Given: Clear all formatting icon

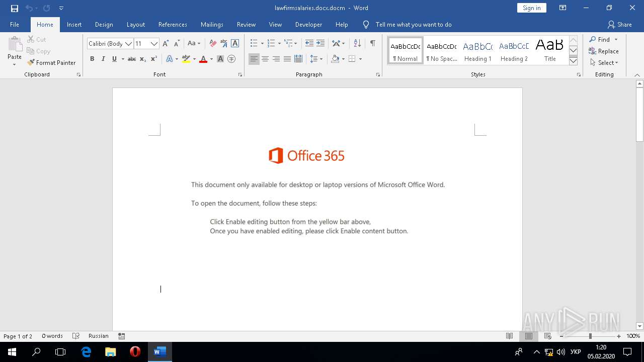Looking at the screenshot, I should point(213,44).
